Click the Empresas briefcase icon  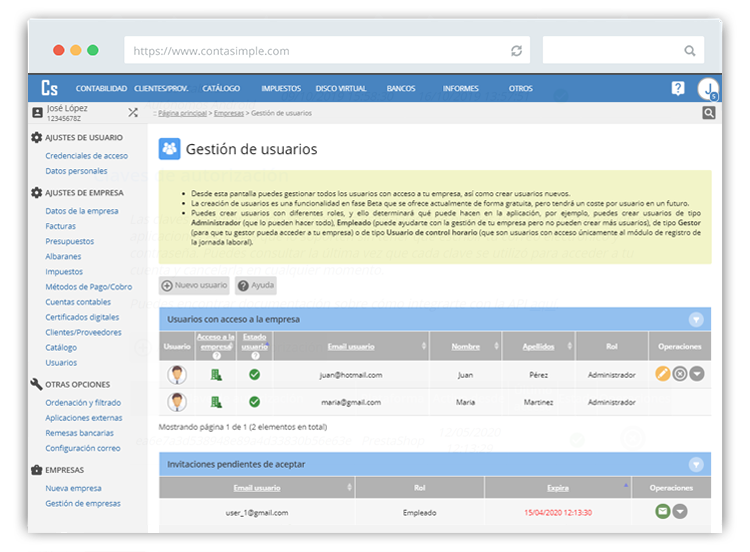37,470
